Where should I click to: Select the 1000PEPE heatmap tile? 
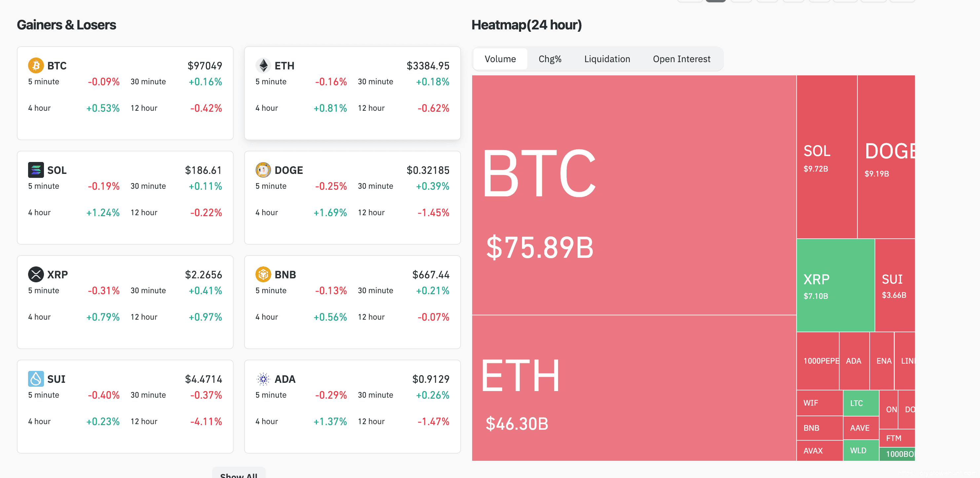817,361
